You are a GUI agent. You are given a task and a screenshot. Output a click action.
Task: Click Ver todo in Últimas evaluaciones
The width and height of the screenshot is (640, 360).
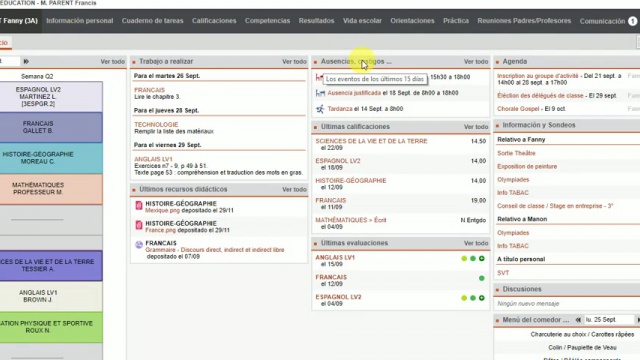[476, 243]
